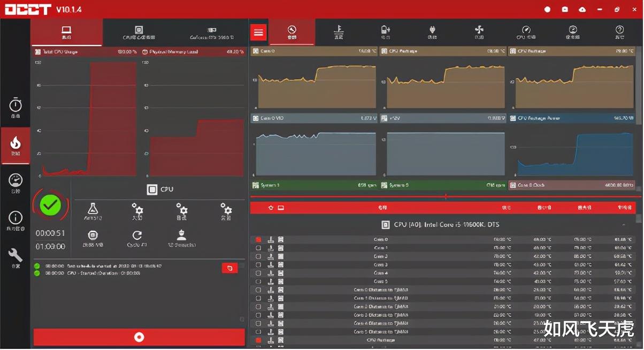
Task: Open the wrench settings in sidebar
Action: pyautogui.click(x=16, y=257)
